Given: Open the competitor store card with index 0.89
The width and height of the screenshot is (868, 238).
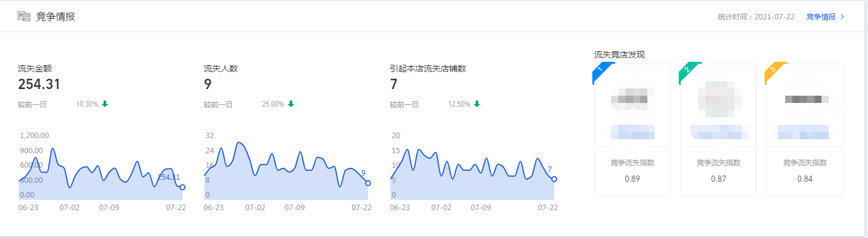Looking at the screenshot, I should click(632, 129).
